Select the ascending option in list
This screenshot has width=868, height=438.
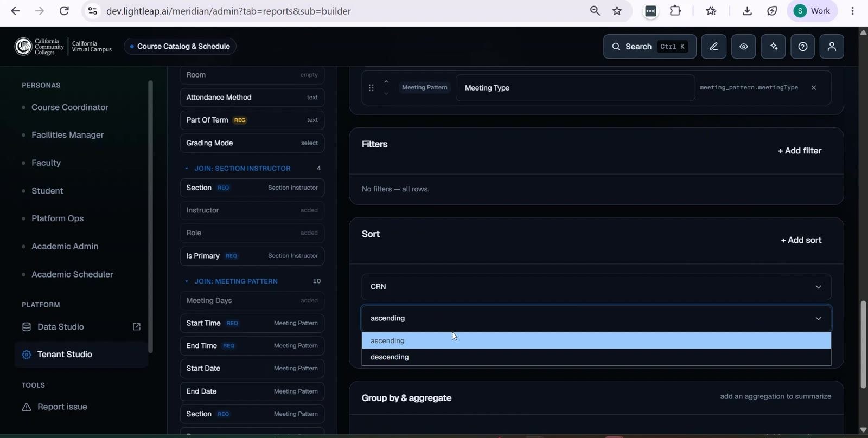pos(596,341)
